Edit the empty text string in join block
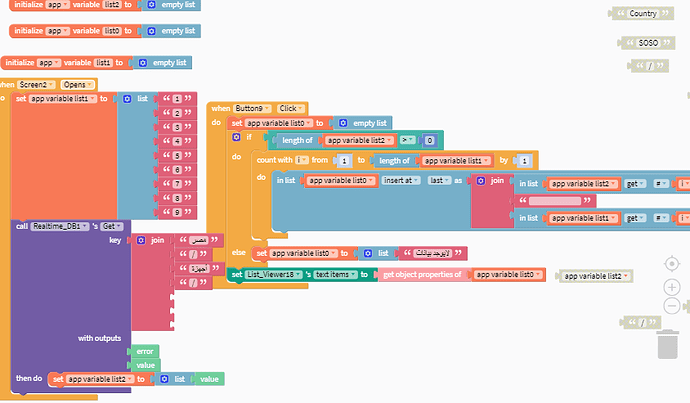Viewport: 690px width, 403px height. (555, 201)
